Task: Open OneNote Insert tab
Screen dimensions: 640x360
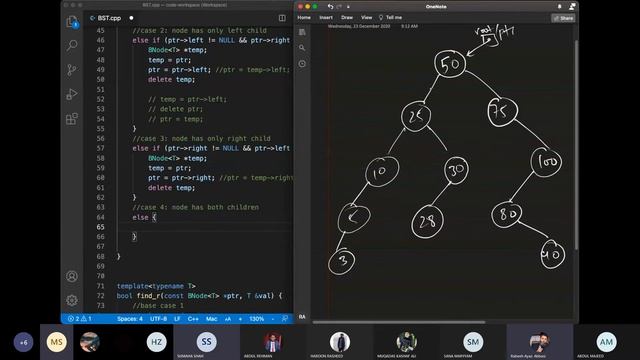Action: pyautogui.click(x=326, y=18)
